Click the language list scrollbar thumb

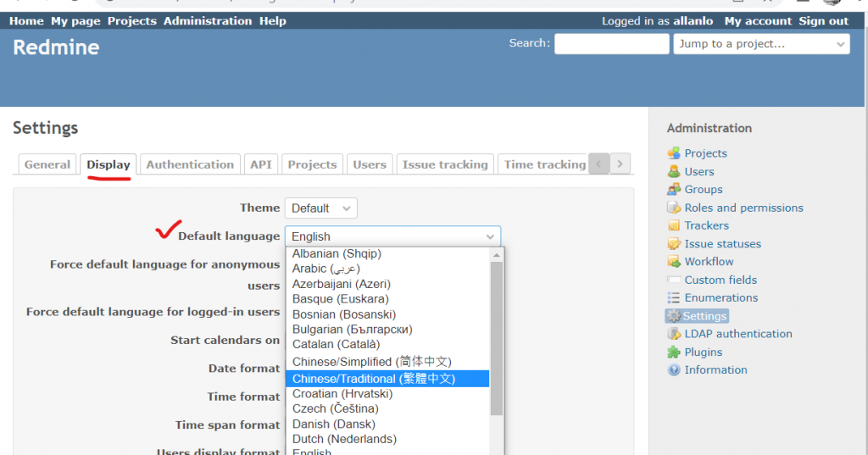point(497,339)
